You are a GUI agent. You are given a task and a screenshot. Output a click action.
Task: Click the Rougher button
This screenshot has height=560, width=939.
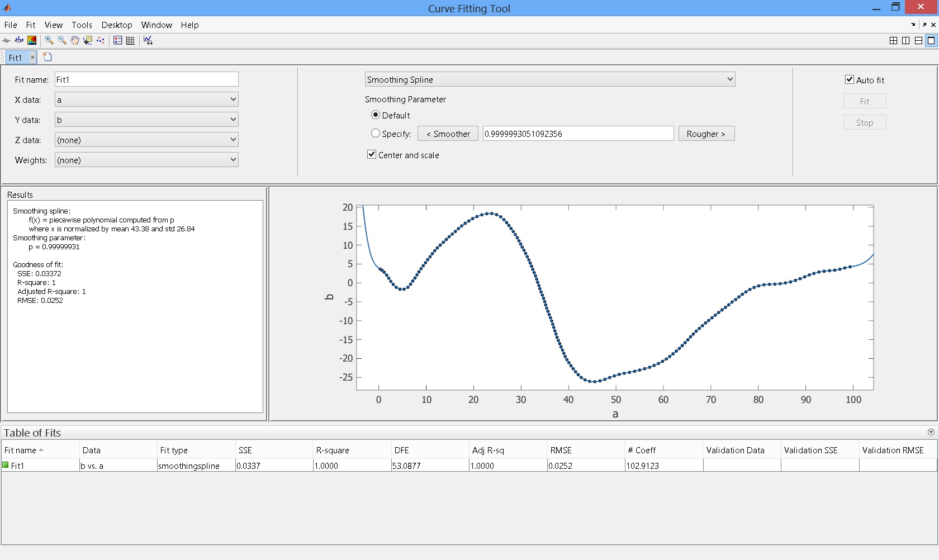706,134
